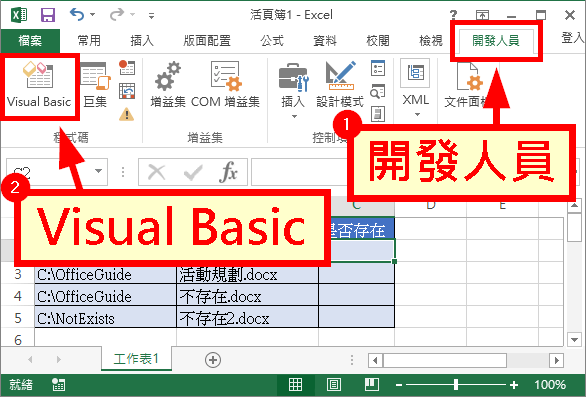Open Excel Help question mark

(453, 15)
